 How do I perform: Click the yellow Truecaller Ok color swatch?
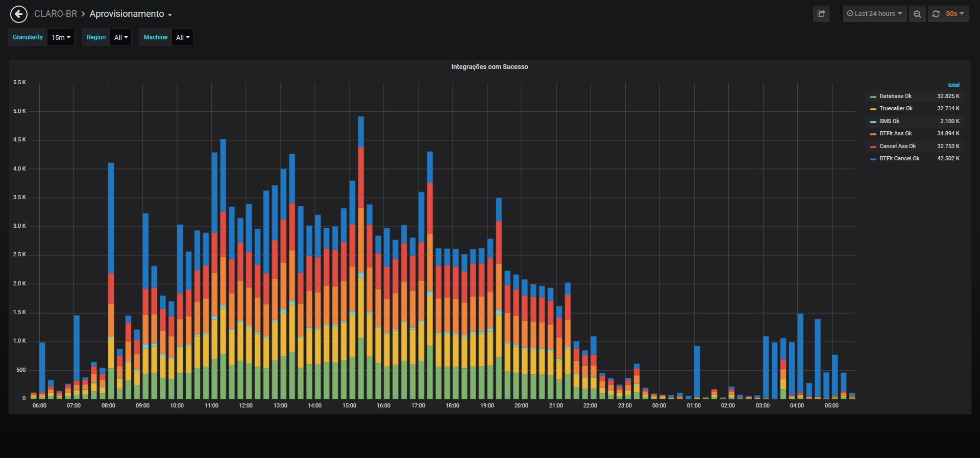coord(873,109)
